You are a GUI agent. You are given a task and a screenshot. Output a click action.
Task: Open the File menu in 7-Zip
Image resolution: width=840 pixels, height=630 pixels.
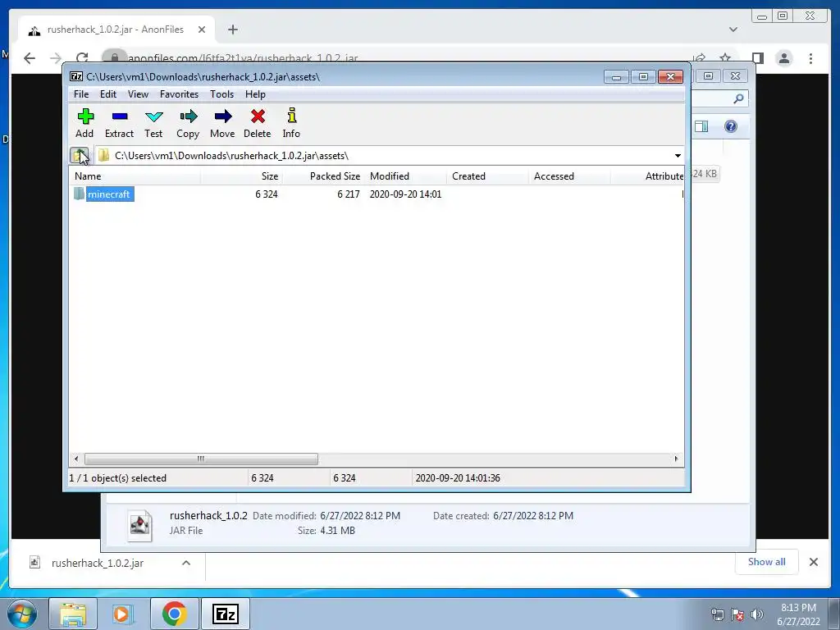81,94
